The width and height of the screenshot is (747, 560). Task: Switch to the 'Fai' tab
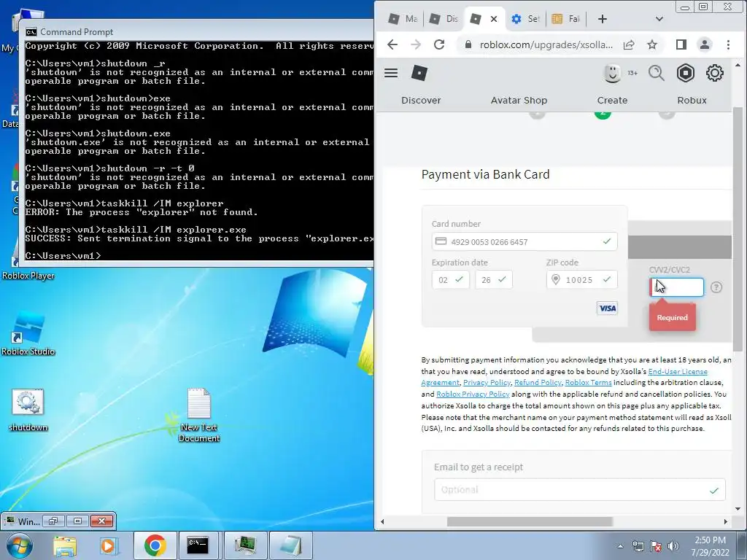[565, 18]
